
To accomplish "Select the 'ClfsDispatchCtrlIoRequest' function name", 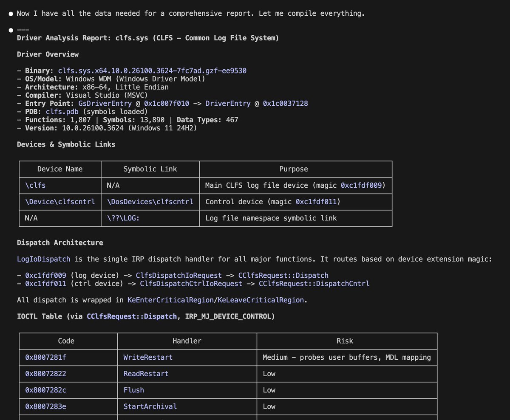I will pyautogui.click(x=191, y=283).
